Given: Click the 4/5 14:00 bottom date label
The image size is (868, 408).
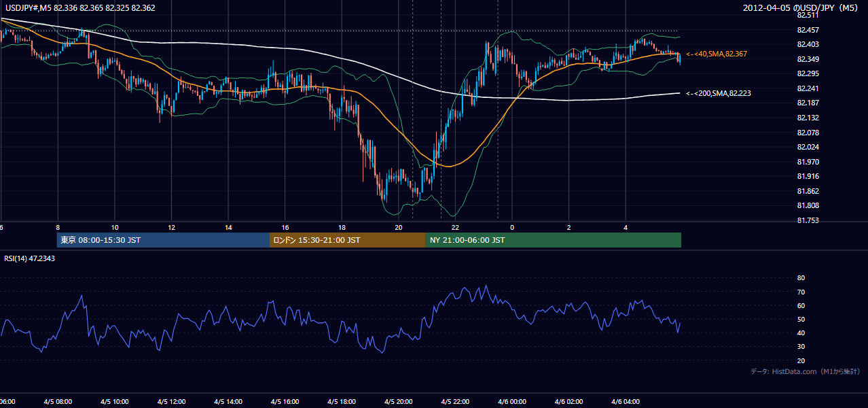Looking at the screenshot, I should click(229, 402).
